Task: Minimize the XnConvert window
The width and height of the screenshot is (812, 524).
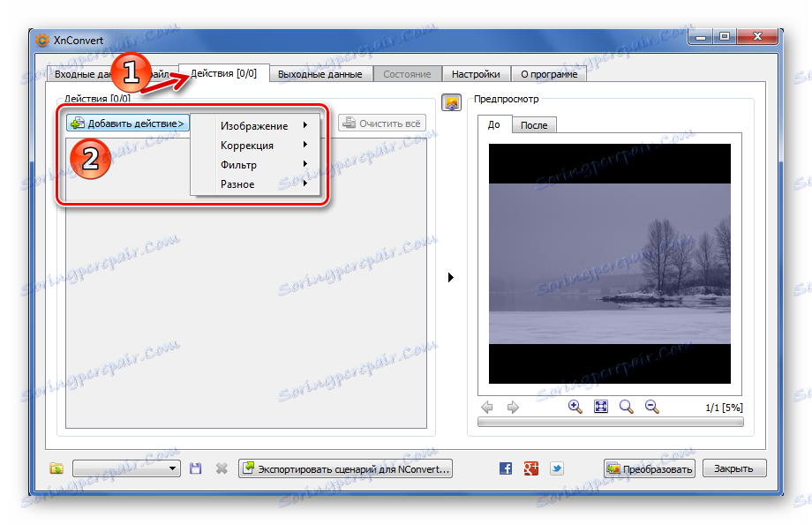Action: [x=700, y=37]
